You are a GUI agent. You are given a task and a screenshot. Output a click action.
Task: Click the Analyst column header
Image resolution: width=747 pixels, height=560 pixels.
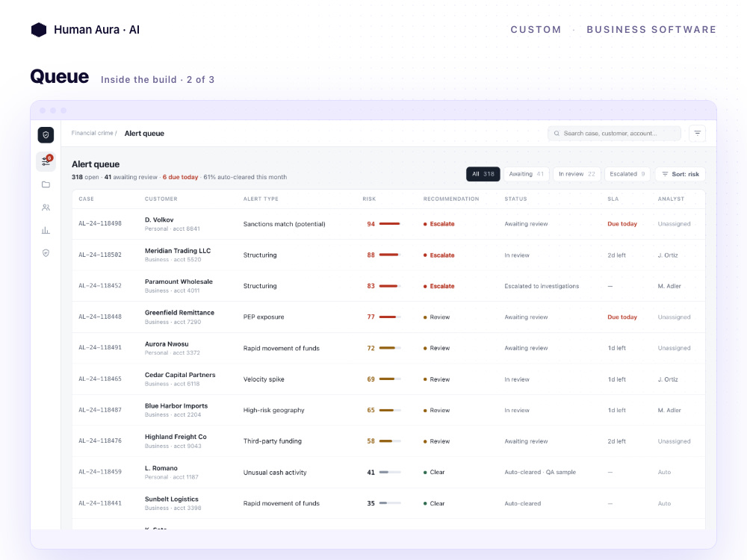click(671, 199)
